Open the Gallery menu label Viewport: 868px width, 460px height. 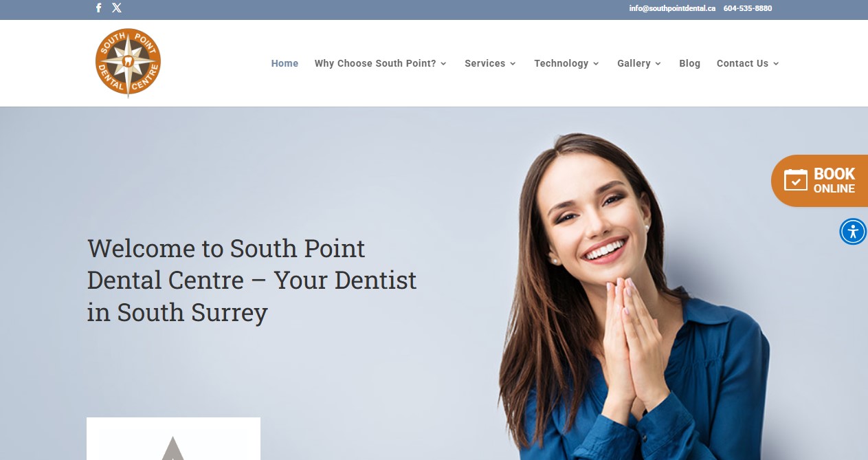(x=634, y=63)
